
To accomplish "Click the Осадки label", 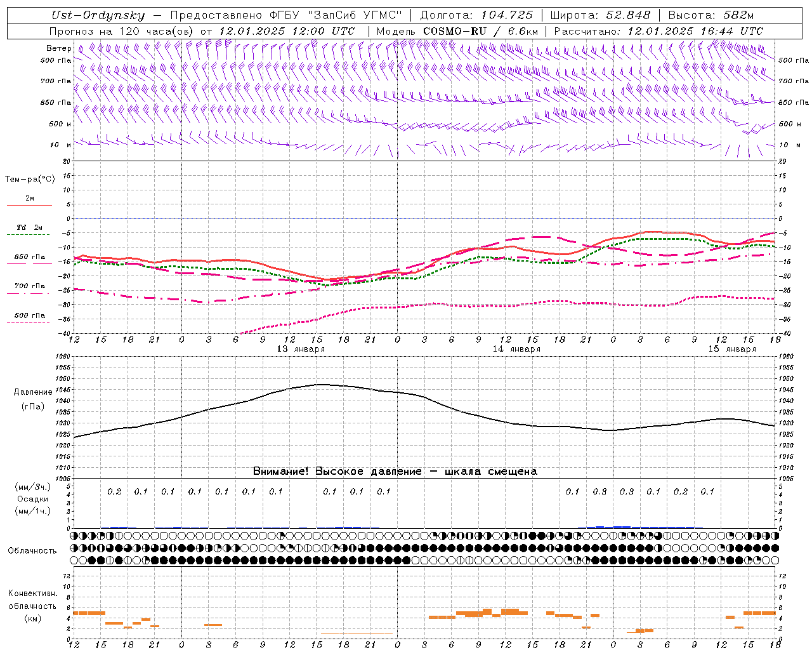I will pyautogui.click(x=32, y=499).
